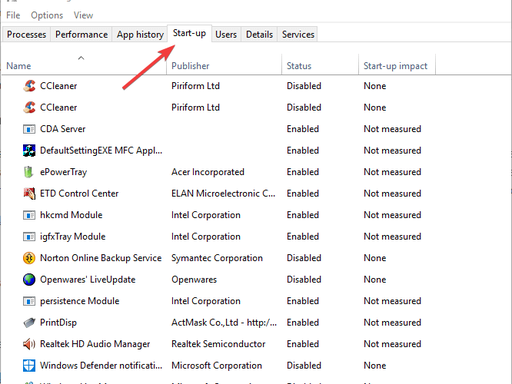Switch to the Services tab
The width and height of the screenshot is (512, 384).
(x=298, y=34)
